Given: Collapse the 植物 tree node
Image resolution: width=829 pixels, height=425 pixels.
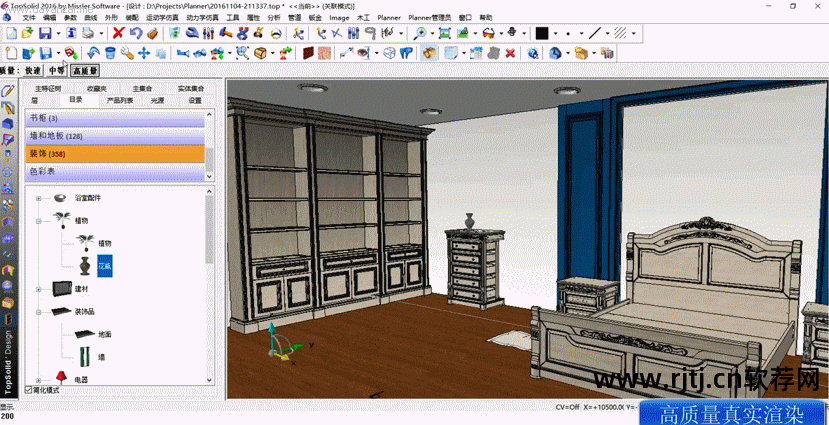Looking at the screenshot, I should click(38, 220).
